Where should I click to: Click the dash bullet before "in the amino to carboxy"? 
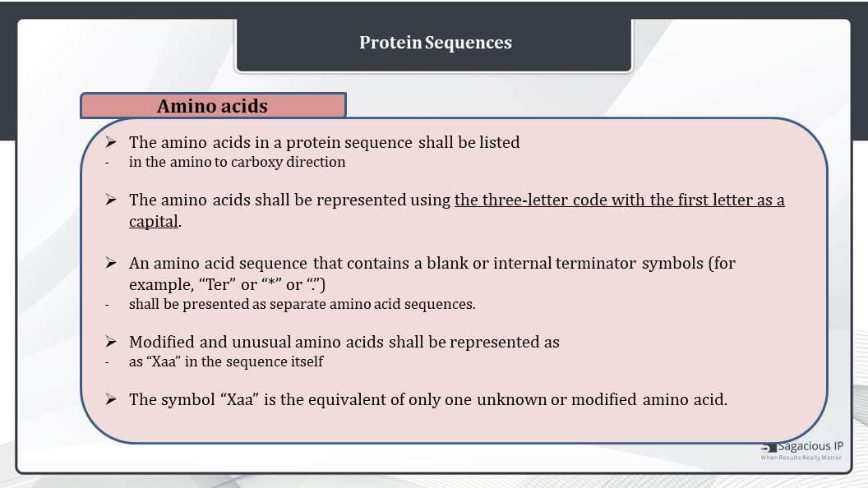pos(108,163)
